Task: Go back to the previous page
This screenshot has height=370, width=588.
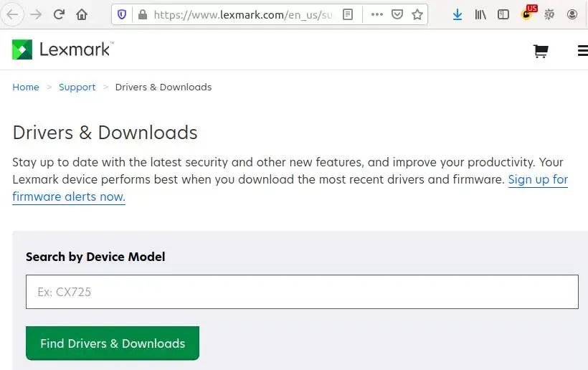Action: click(12, 14)
